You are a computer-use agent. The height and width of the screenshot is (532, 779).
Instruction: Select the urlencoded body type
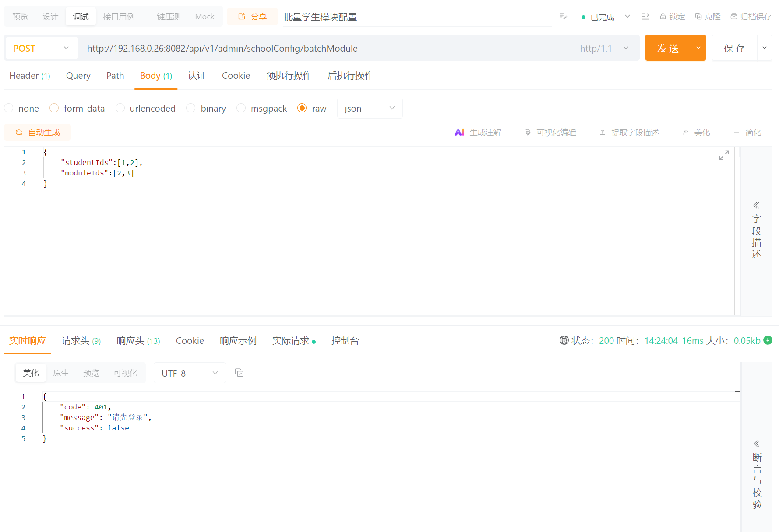pos(120,108)
